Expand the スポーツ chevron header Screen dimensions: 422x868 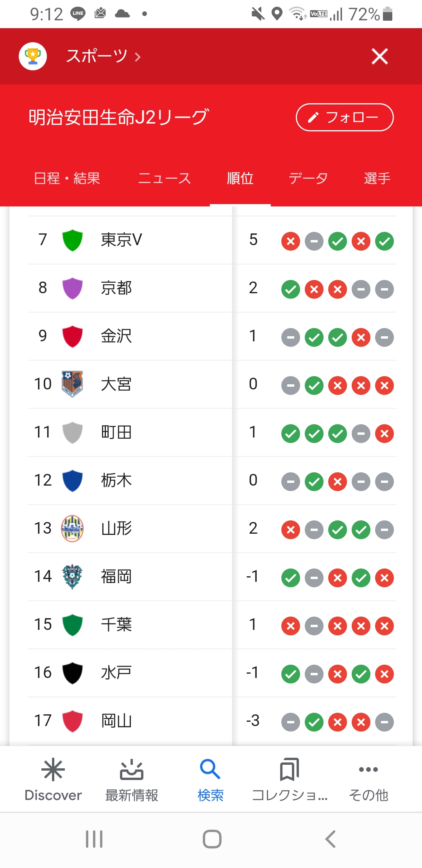[x=104, y=56]
